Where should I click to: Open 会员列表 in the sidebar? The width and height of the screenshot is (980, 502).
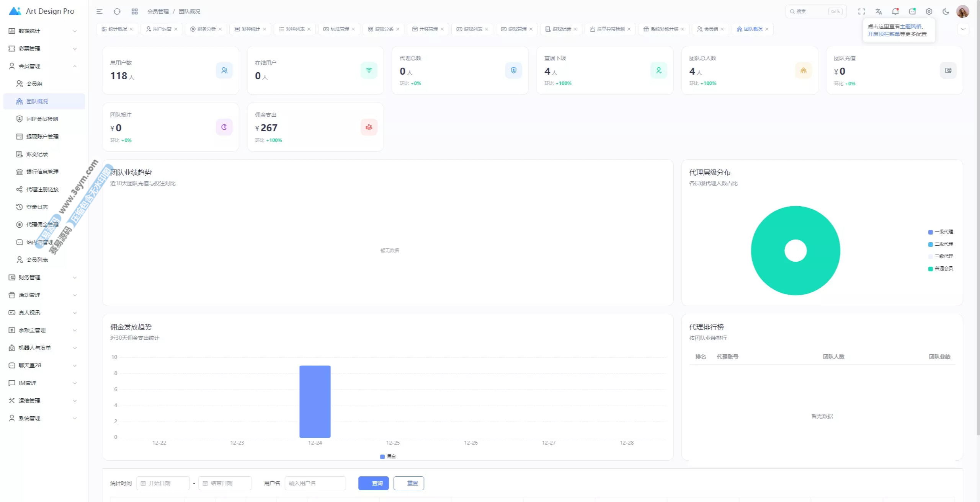pyautogui.click(x=37, y=260)
